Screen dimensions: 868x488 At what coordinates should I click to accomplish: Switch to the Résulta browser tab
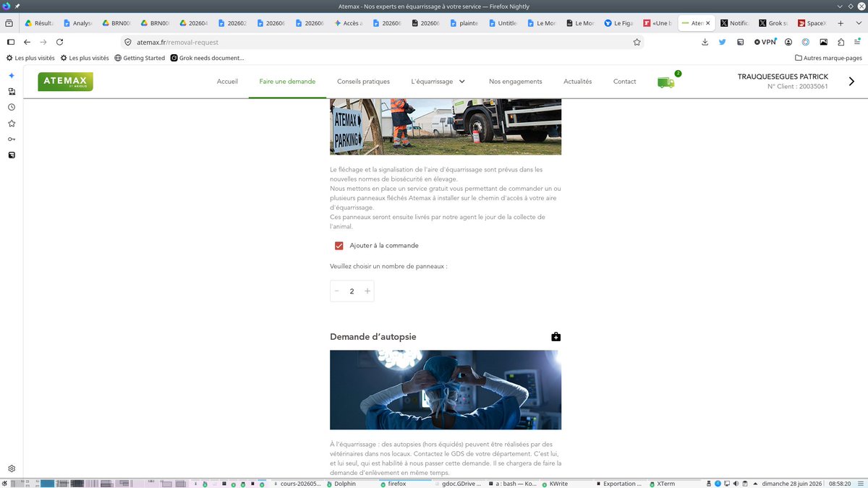(39, 23)
